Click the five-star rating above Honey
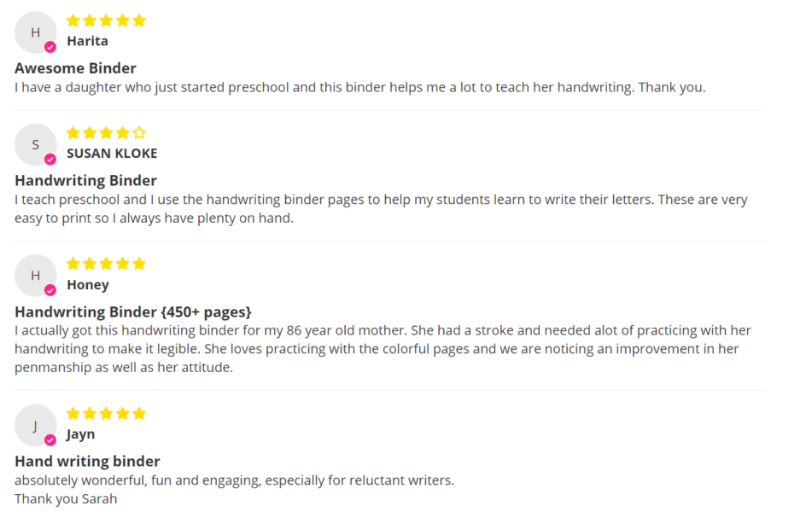812x512 pixels. click(106, 264)
